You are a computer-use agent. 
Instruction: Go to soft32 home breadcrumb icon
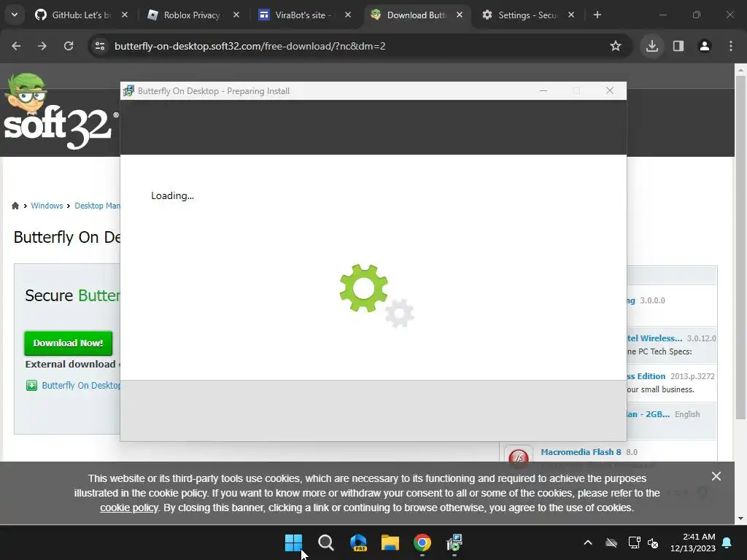[15, 206]
